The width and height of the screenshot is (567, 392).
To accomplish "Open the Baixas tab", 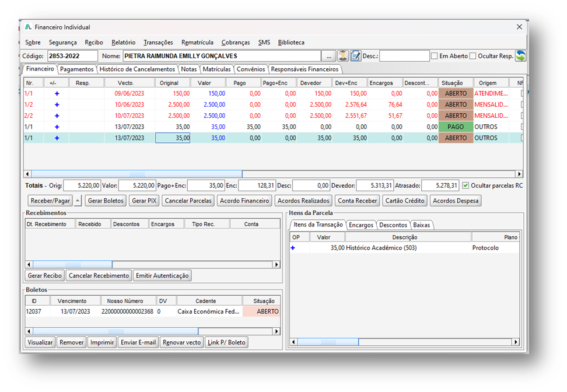I will click(x=422, y=225).
